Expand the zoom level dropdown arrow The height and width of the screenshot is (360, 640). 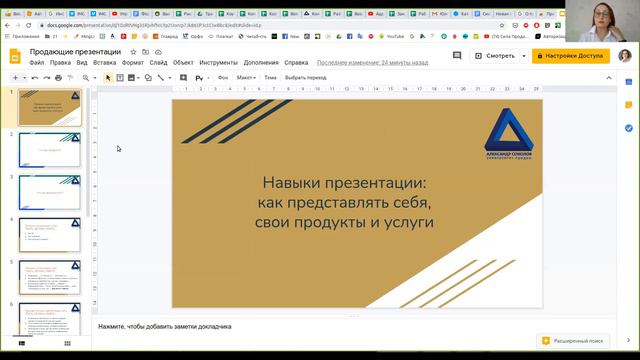95,78
